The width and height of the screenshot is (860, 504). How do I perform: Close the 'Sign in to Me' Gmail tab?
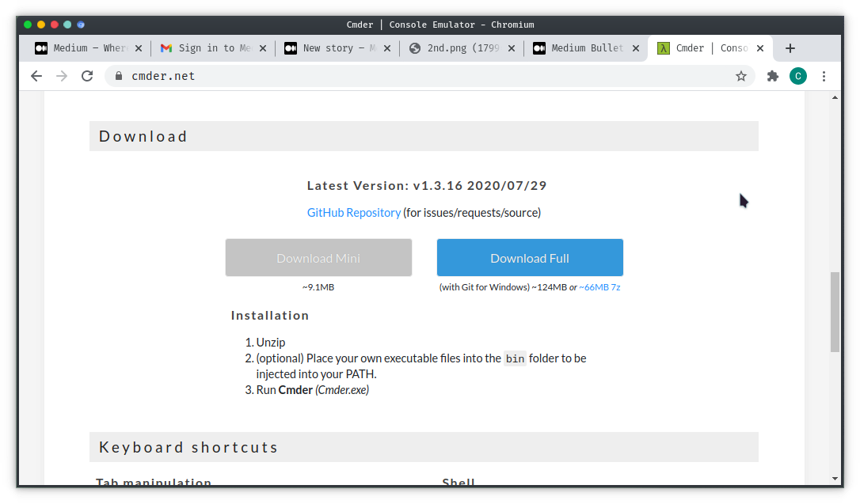(x=263, y=48)
